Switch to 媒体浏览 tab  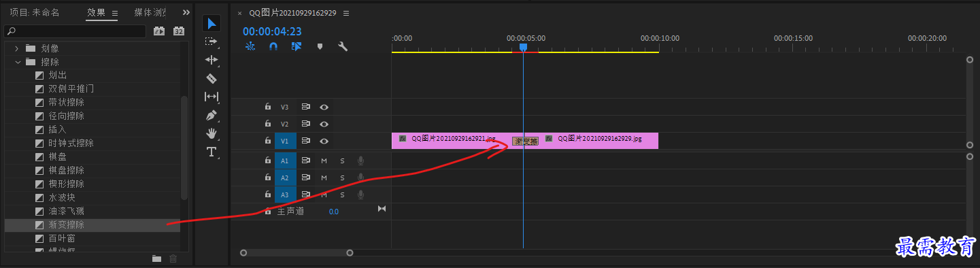point(150,13)
